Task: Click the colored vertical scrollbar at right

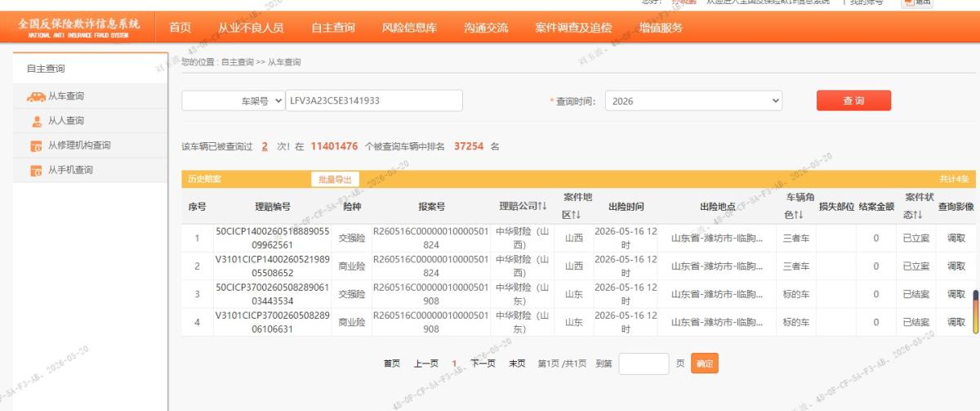Action: coord(975,311)
